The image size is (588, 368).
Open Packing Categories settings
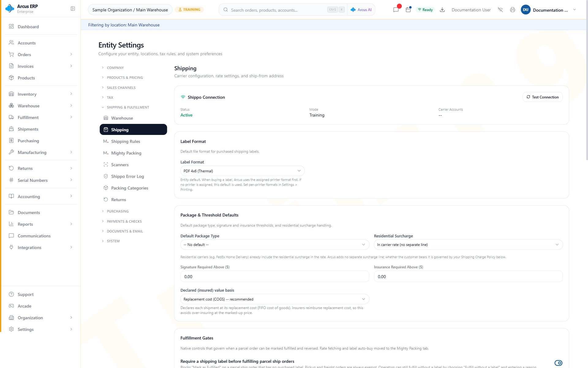[133, 188]
